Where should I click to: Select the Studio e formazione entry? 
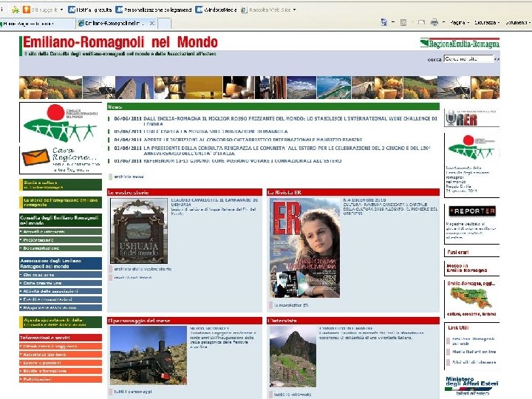[61, 371]
